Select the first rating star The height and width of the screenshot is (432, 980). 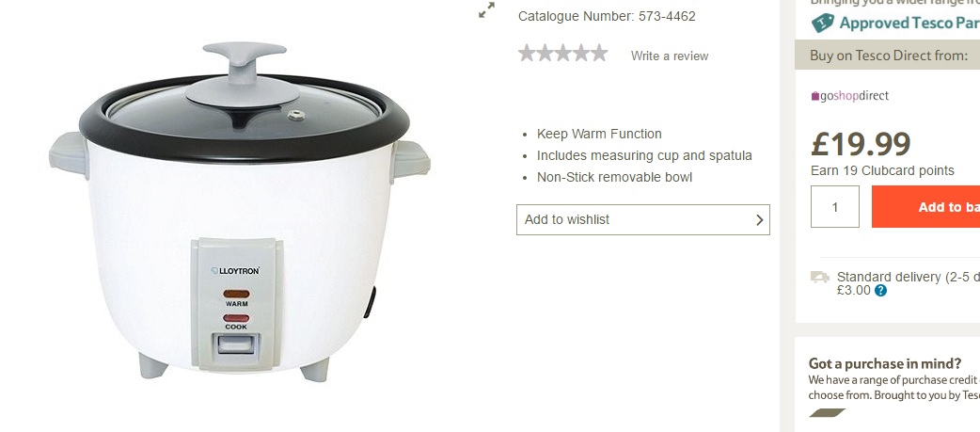[527, 53]
